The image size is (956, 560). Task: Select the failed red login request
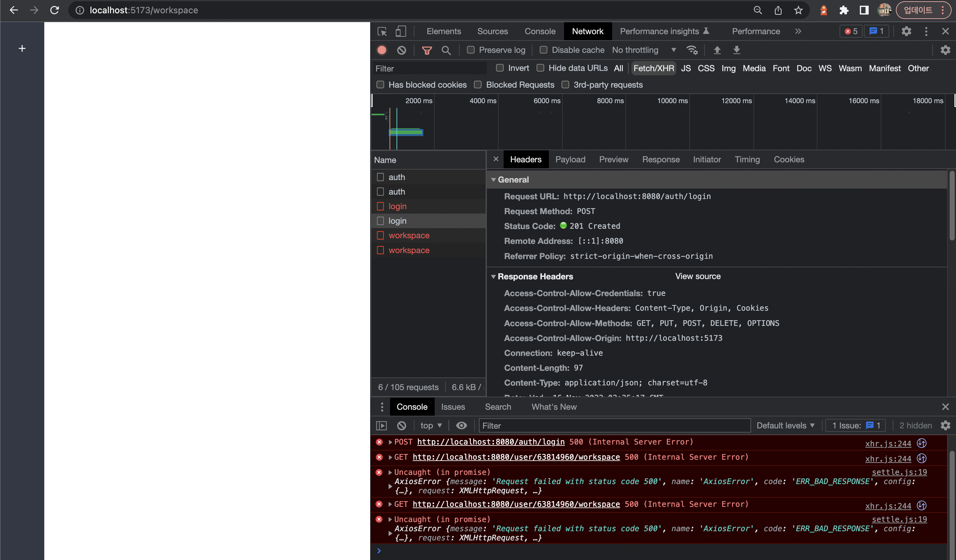428,206
